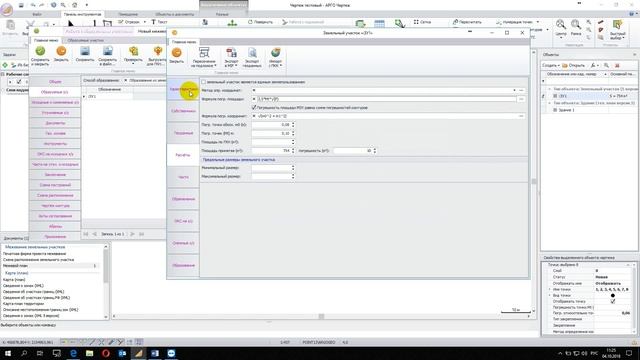640x360 pixels.
Task: Go to next record in navigator
Action: tap(132, 234)
